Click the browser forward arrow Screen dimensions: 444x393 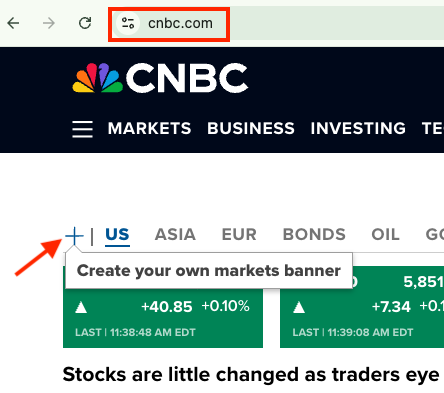tap(49, 23)
